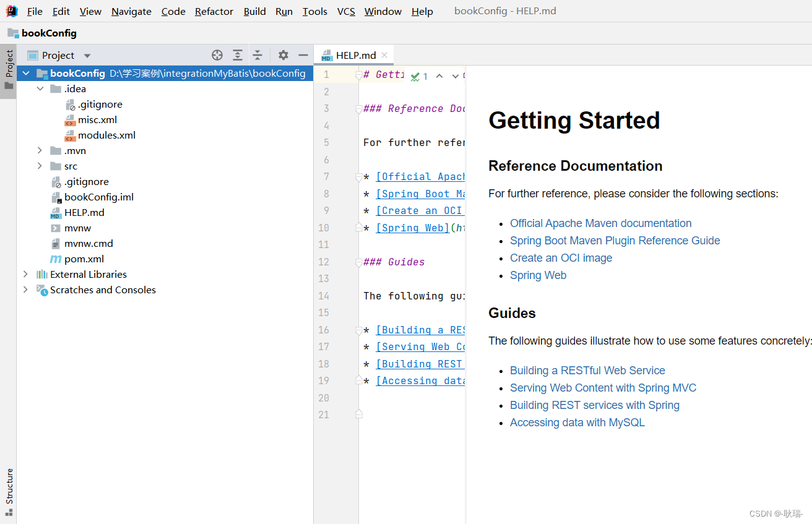
Task: Close the HELP.md editor tab
Action: click(x=384, y=55)
